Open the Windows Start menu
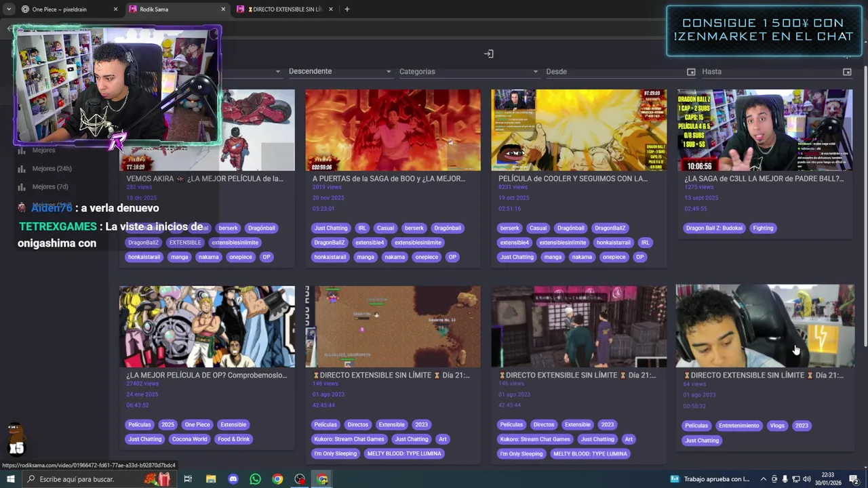The height and width of the screenshot is (488, 868). point(10,479)
